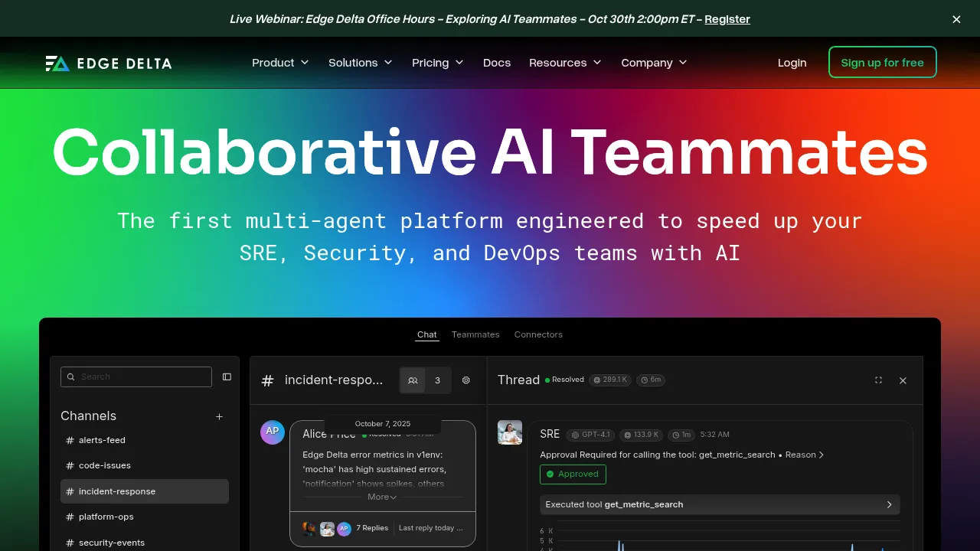The width and height of the screenshot is (980, 551).
Task: Expand the Executed tool get_metric_search row
Action: [x=720, y=504]
